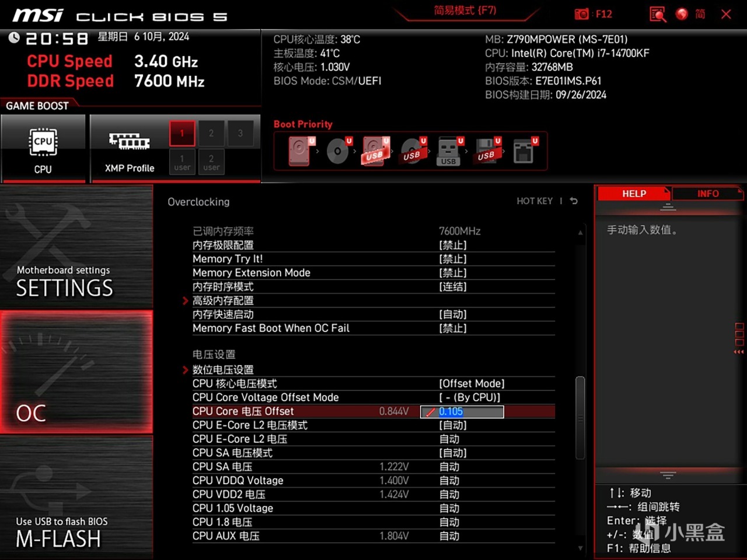Click the GAME BOOST label
This screenshot has width=747, height=560.
[x=37, y=106]
